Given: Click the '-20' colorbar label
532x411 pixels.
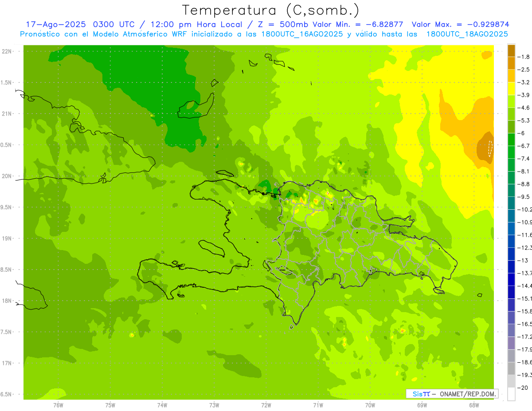Looking at the screenshot, I should click(x=523, y=388).
